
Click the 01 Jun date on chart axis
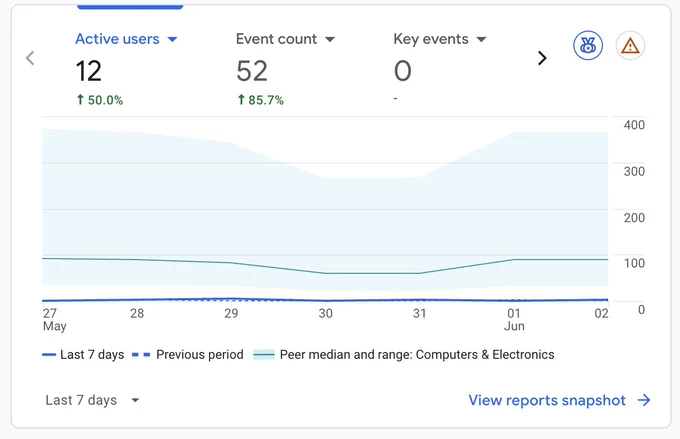point(514,319)
